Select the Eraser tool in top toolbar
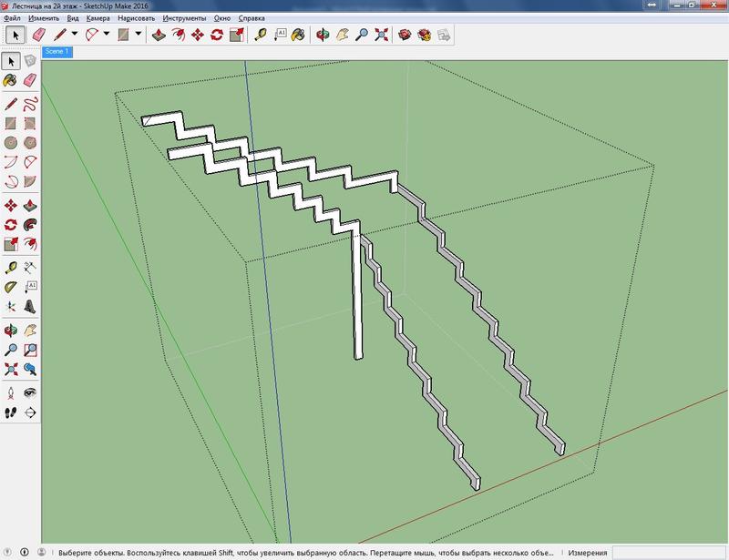The height and width of the screenshot is (560, 729). coord(39,36)
